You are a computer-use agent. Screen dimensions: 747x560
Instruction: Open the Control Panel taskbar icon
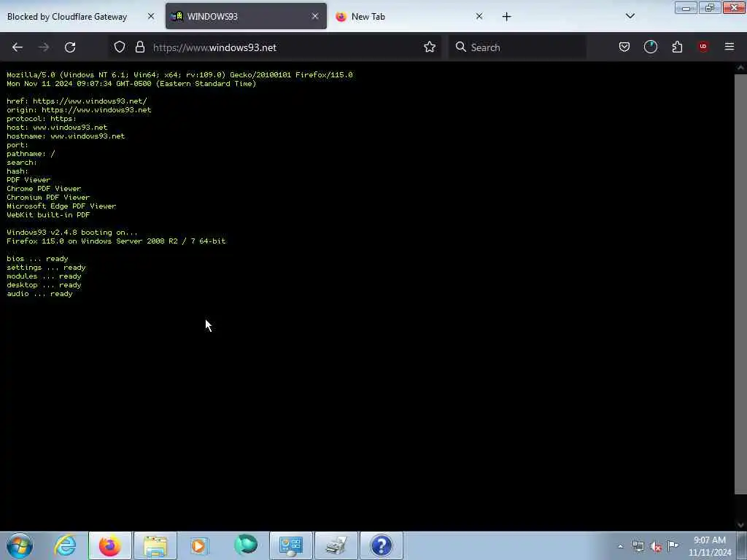pos(291,545)
